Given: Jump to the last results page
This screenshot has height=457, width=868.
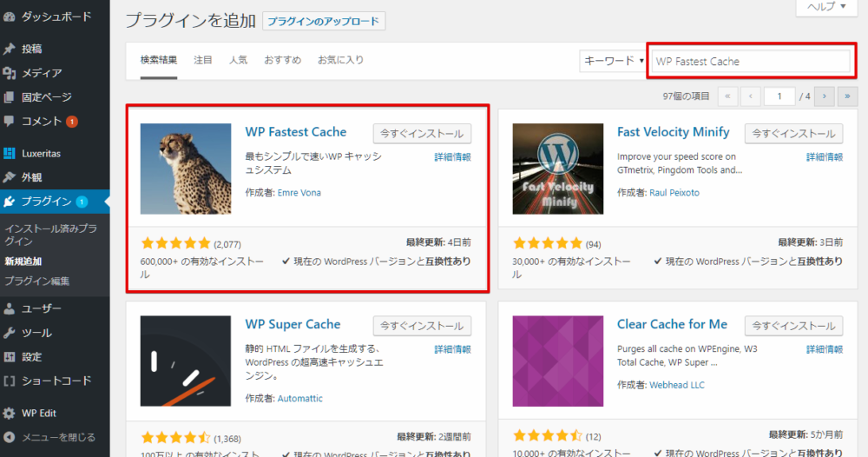Looking at the screenshot, I should tap(845, 96).
